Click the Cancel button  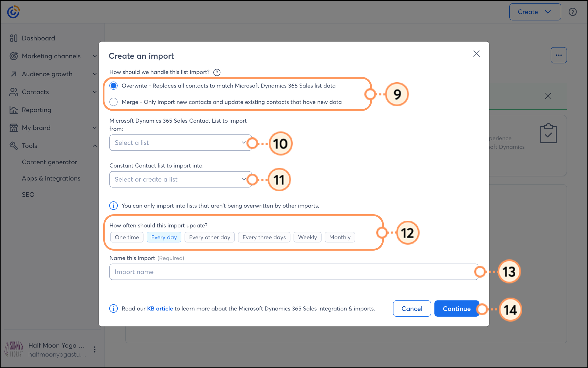pos(412,309)
